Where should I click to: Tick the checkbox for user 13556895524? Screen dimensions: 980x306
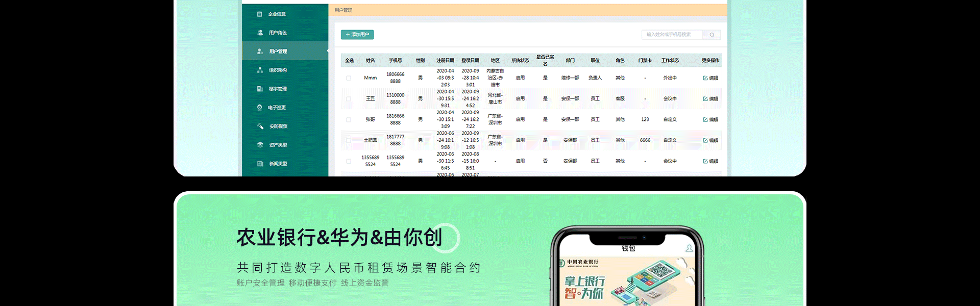(x=349, y=161)
